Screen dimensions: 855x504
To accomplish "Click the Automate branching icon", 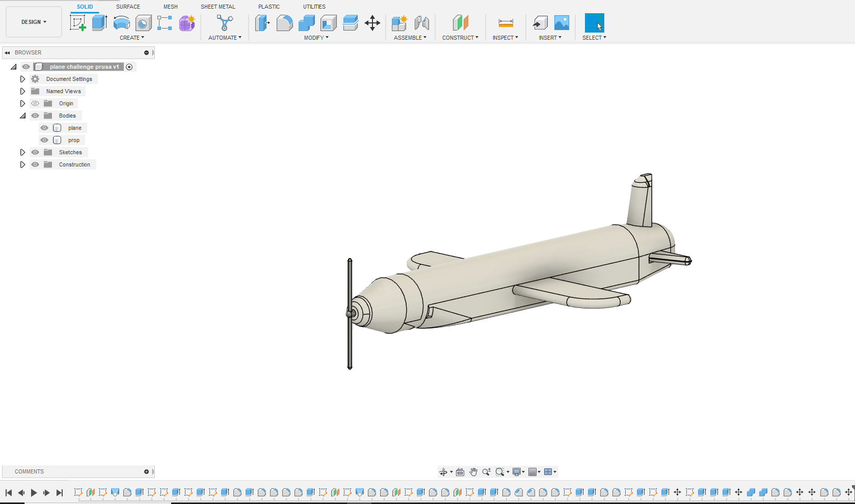I will [x=225, y=23].
